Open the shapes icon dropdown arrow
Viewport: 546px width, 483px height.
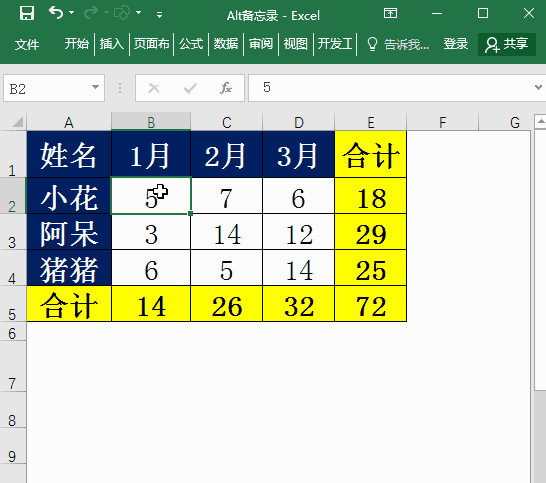tap(139, 13)
